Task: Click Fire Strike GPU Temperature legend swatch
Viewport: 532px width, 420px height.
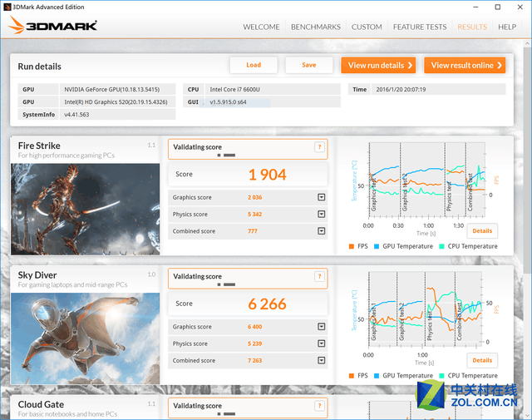Action: (377, 246)
